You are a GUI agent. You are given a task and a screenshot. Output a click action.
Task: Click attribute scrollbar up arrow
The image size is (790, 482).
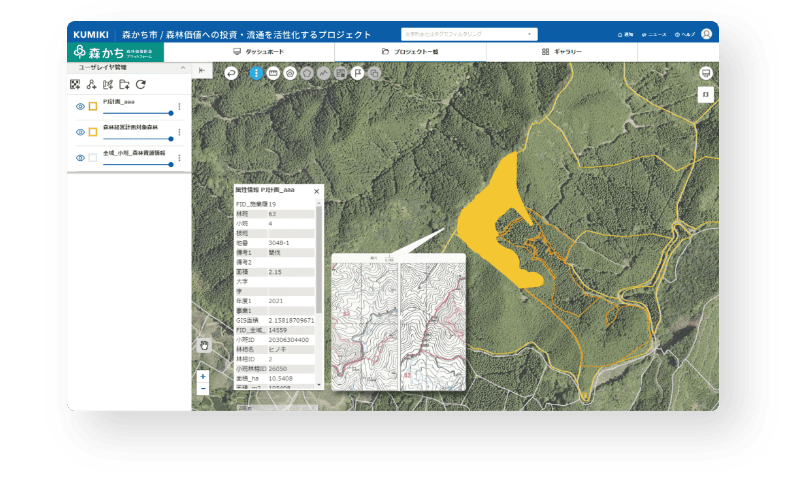point(319,202)
